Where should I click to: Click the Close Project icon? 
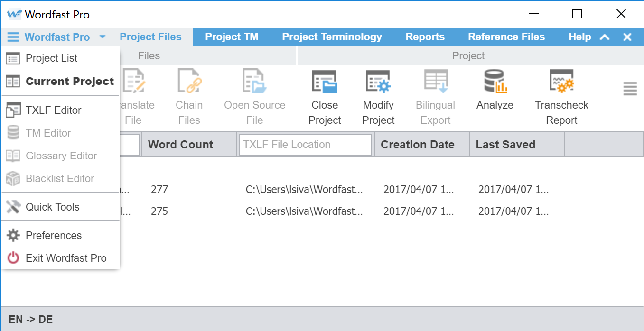[325, 82]
